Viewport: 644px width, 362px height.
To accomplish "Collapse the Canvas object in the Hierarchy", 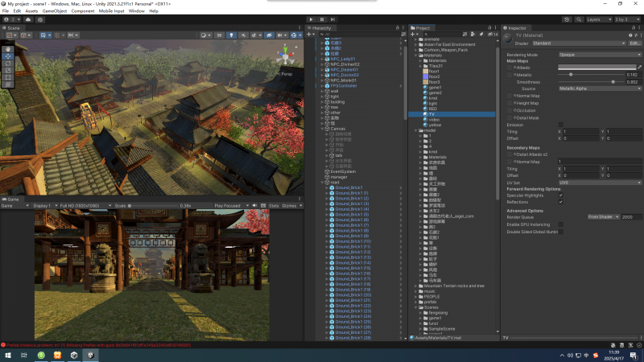I will (x=323, y=127).
